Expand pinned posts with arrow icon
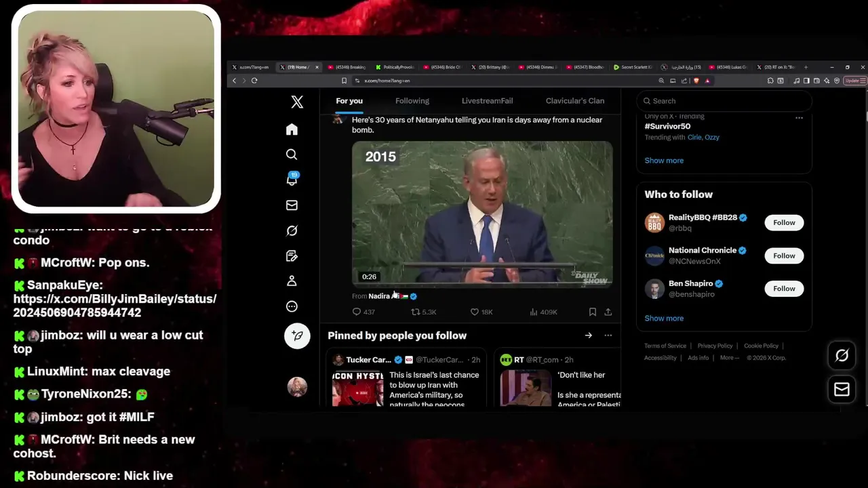This screenshot has height=488, width=868. (589, 335)
